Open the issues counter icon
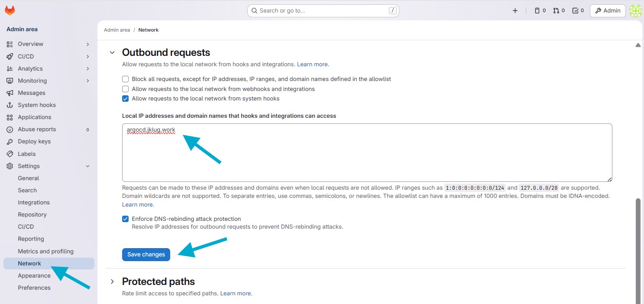 pos(540,11)
